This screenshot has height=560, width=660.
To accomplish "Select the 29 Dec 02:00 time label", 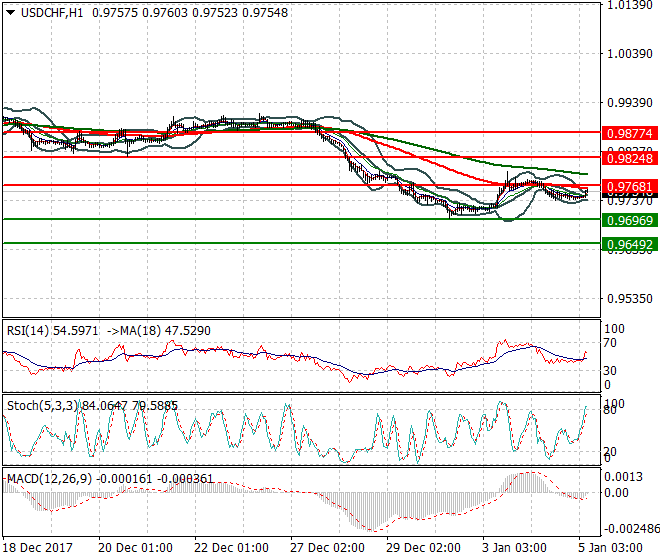I will [x=423, y=548].
